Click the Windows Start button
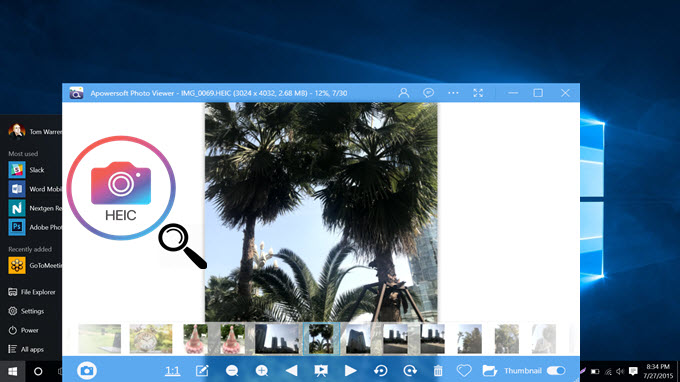This screenshot has height=382, width=680. [x=12, y=372]
